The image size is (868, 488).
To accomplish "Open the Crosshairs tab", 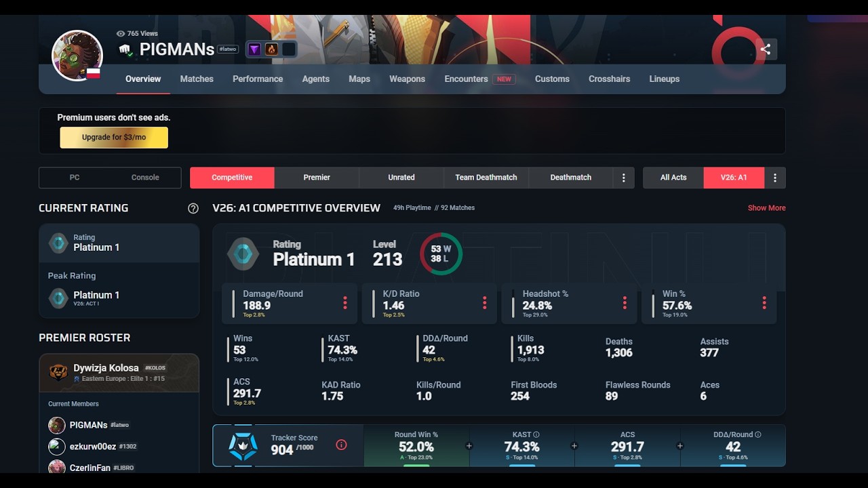I will pos(609,79).
